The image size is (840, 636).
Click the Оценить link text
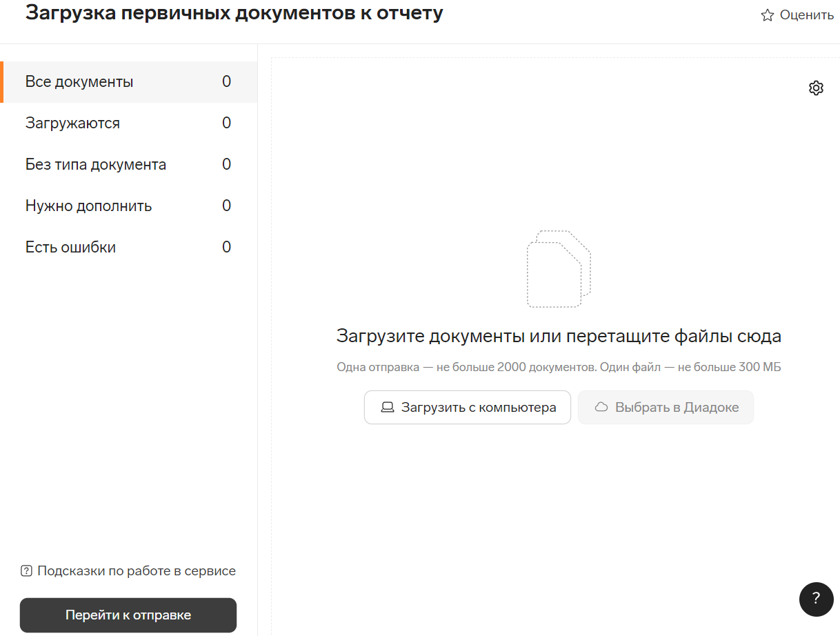tap(806, 15)
